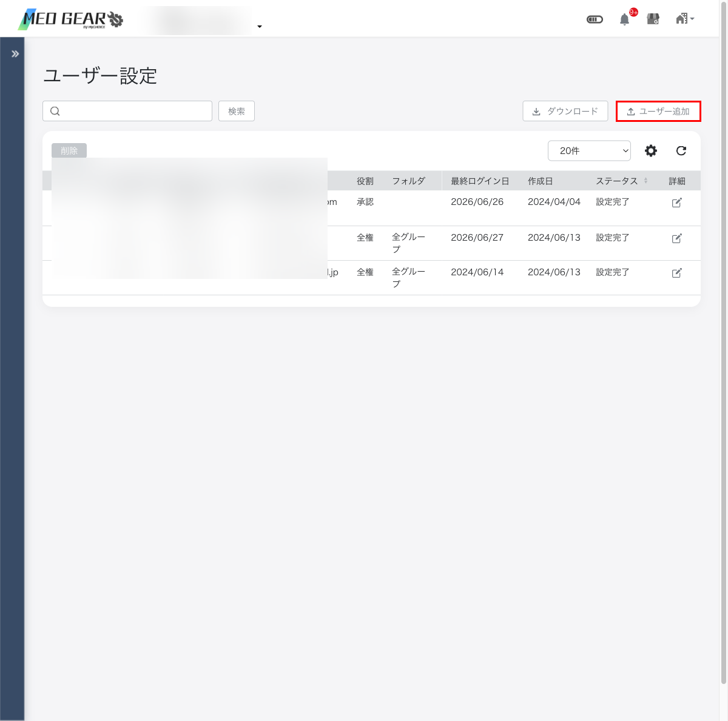Open the building account menu
The height and width of the screenshot is (721, 728).
tap(685, 19)
